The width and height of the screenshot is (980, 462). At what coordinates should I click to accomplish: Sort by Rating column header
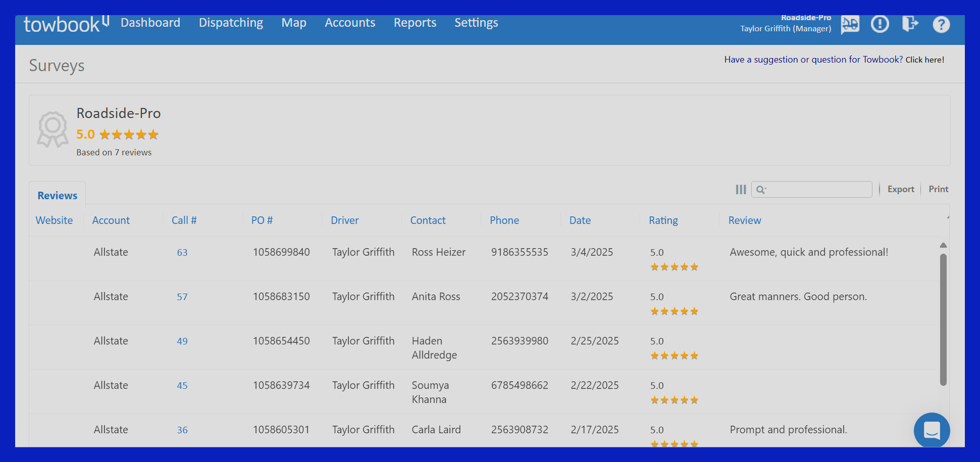pyautogui.click(x=663, y=220)
